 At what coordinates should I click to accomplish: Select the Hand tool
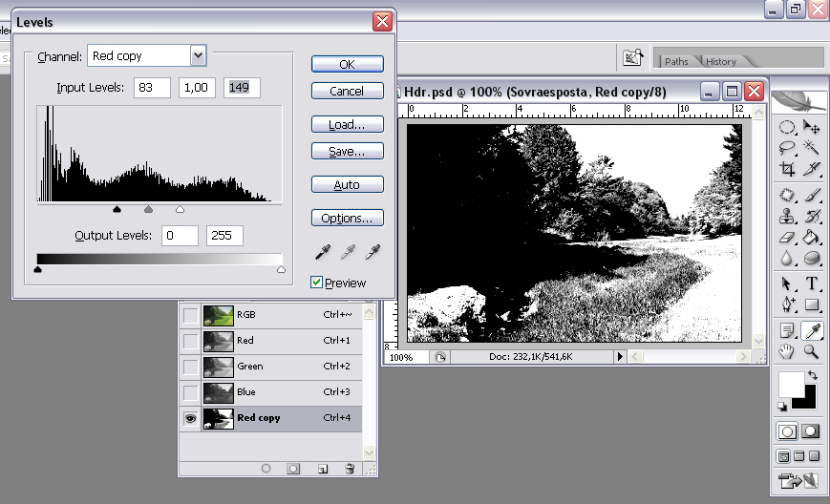(x=788, y=352)
